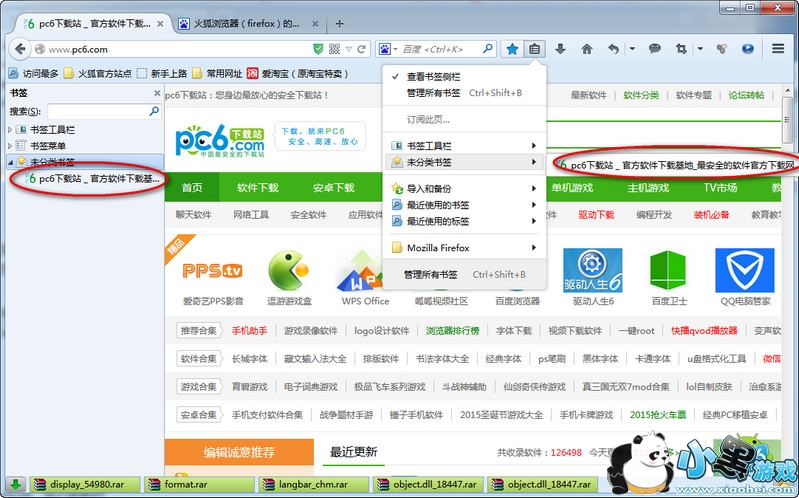Expand 书签工具栏 tree node in sidebar

click(x=10, y=130)
